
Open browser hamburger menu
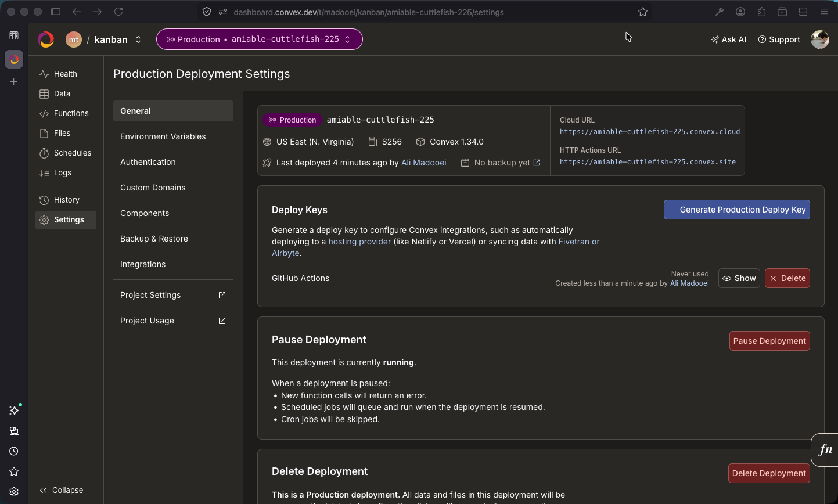[x=824, y=12]
